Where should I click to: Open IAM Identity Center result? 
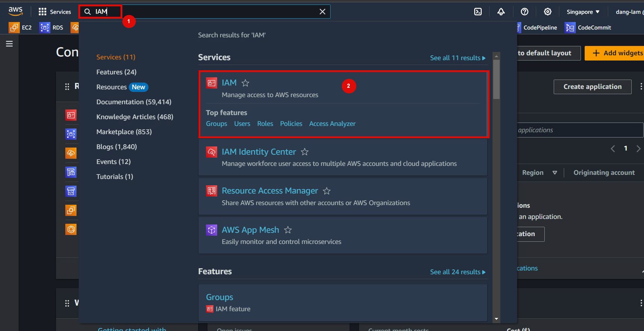pyautogui.click(x=259, y=152)
